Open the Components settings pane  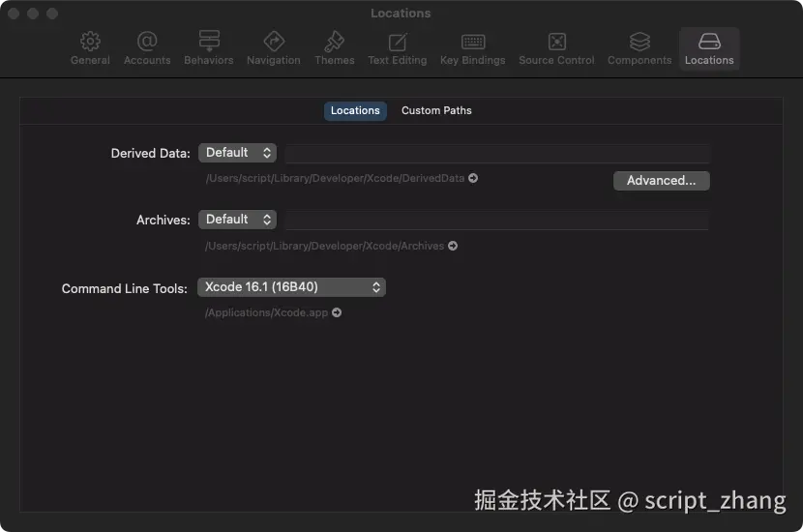pyautogui.click(x=639, y=48)
